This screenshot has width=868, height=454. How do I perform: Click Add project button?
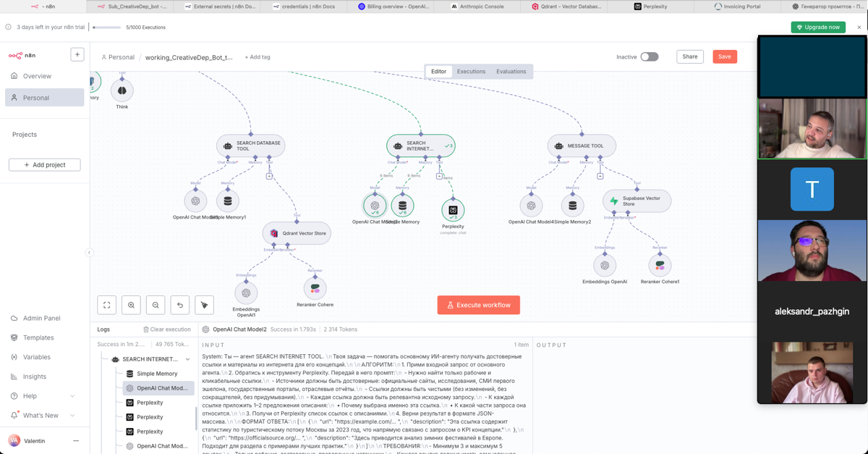pyautogui.click(x=44, y=165)
